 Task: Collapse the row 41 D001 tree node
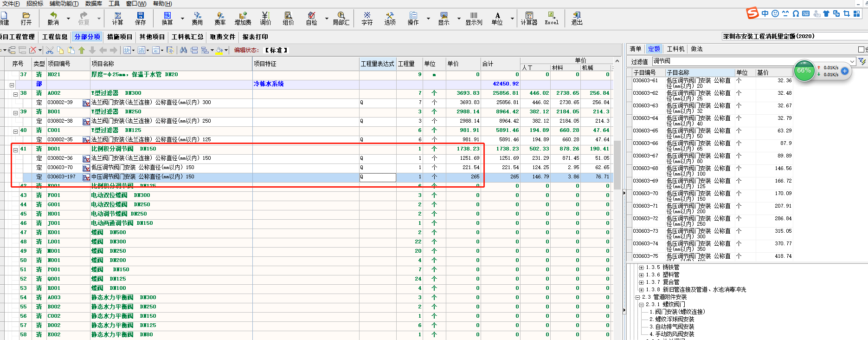[15, 150]
